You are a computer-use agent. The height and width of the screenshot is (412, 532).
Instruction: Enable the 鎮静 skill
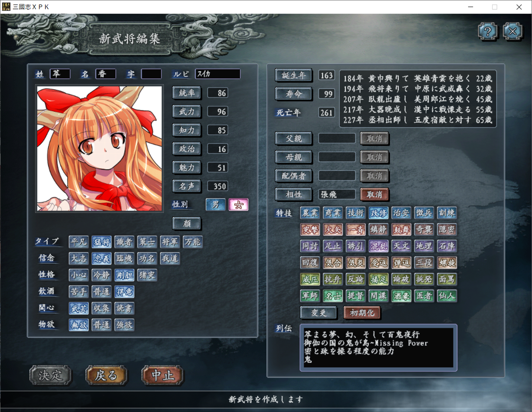[379, 230]
